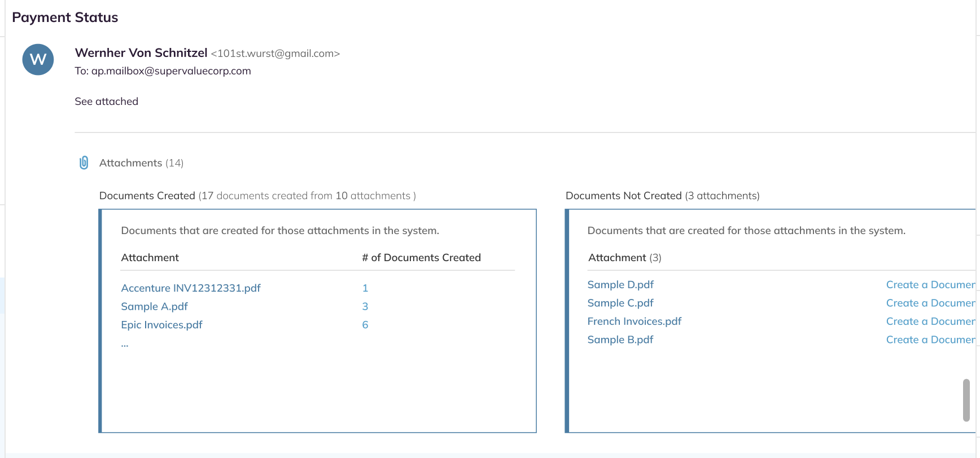
Task: Create a Document for Sample C.pdf
Action: pos(930,303)
